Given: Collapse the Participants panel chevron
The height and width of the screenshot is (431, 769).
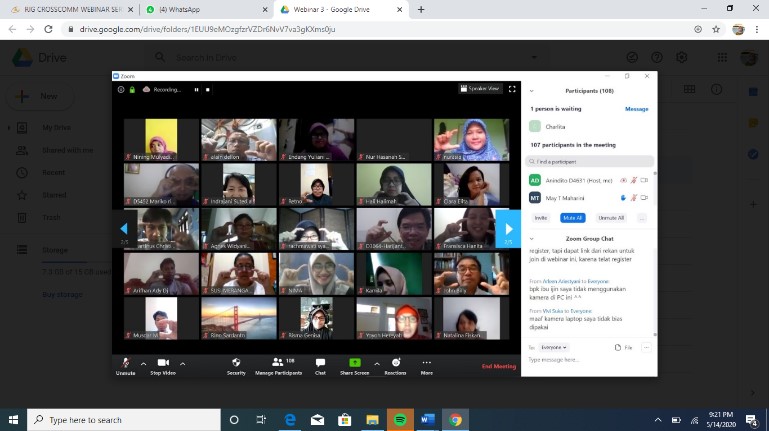Looking at the screenshot, I should (532, 91).
